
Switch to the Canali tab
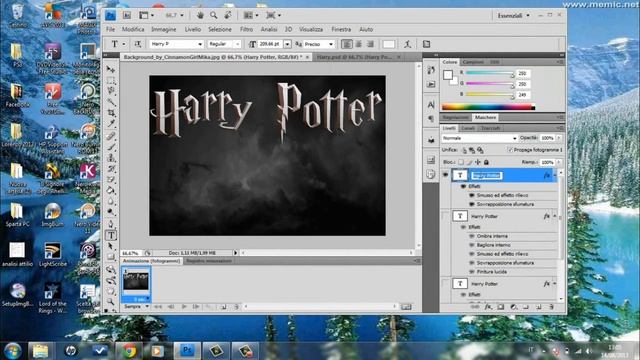[x=468, y=128]
